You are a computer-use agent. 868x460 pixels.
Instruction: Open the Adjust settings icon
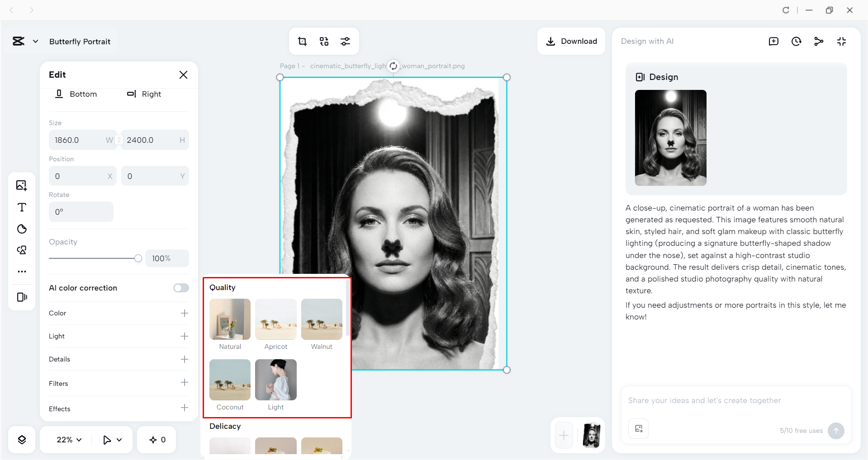click(346, 41)
